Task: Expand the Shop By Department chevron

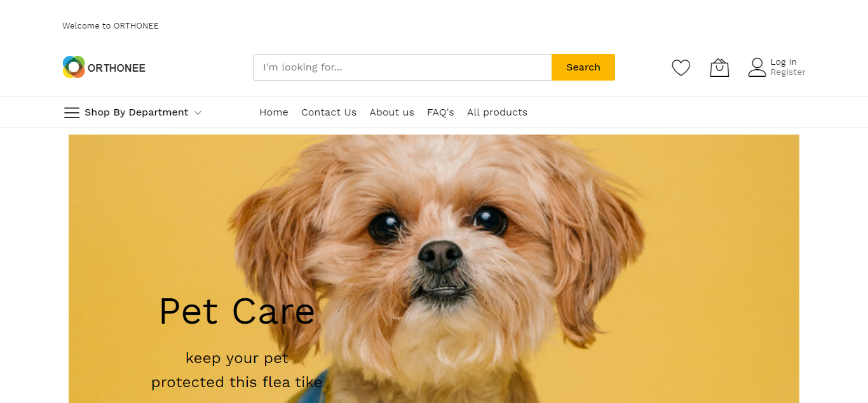Action: point(198,113)
